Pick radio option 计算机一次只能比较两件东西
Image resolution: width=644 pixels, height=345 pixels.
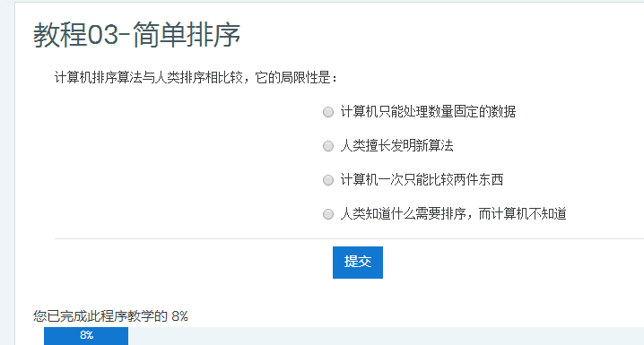point(328,180)
